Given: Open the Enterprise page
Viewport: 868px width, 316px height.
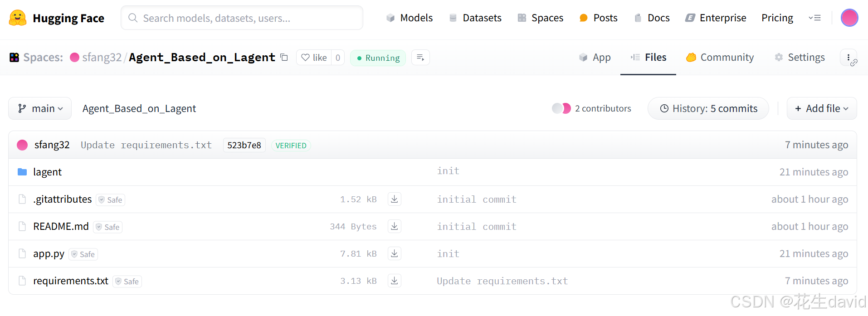Looking at the screenshot, I should (x=716, y=18).
